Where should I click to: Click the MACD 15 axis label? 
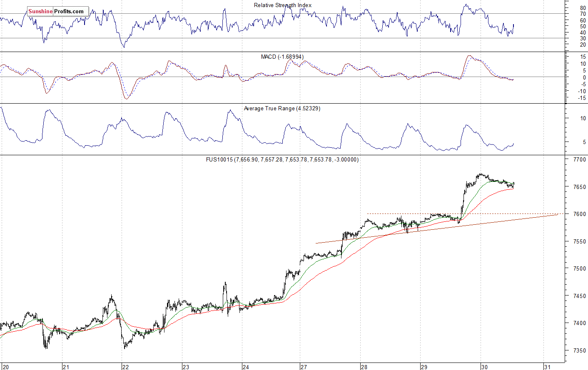click(x=583, y=57)
